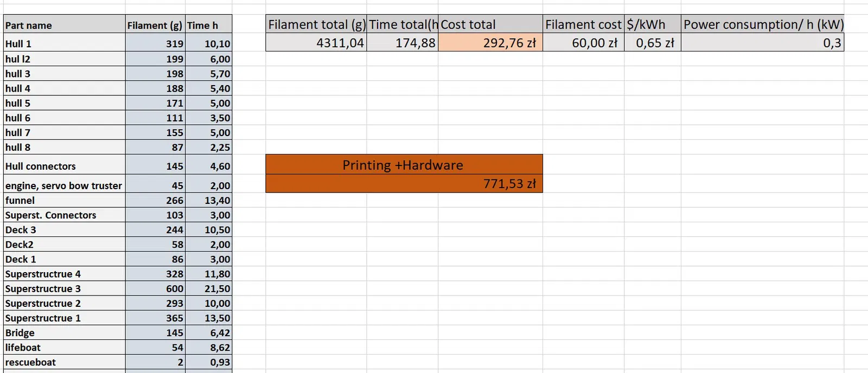The height and width of the screenshot is (373, 868).
Task: Click the Filament (g) column header
Action: tap(155, 25)
